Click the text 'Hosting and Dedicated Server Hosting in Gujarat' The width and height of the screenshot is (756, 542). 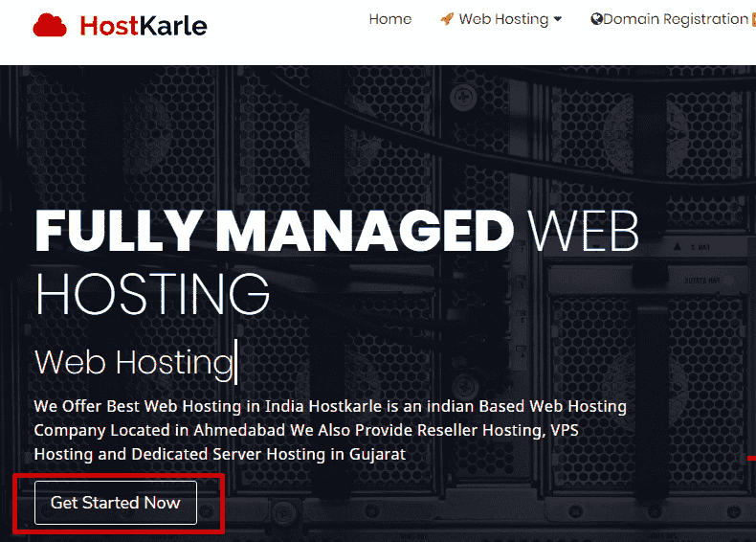pos(220,454)
